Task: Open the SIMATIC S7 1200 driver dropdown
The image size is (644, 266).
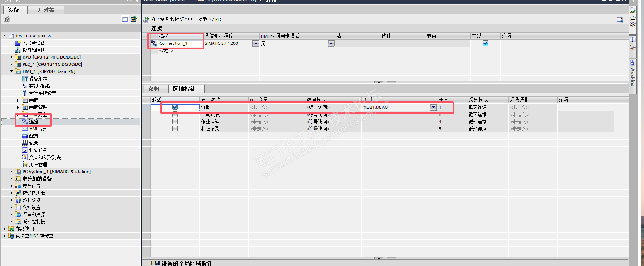Action: [255, 43]
